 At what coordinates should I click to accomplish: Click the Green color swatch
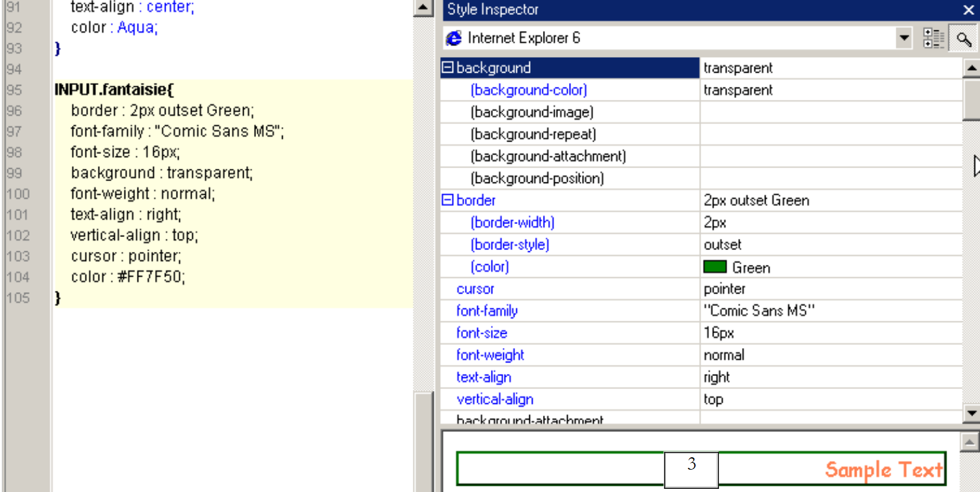pyautogui.click(x=715, y=267)
